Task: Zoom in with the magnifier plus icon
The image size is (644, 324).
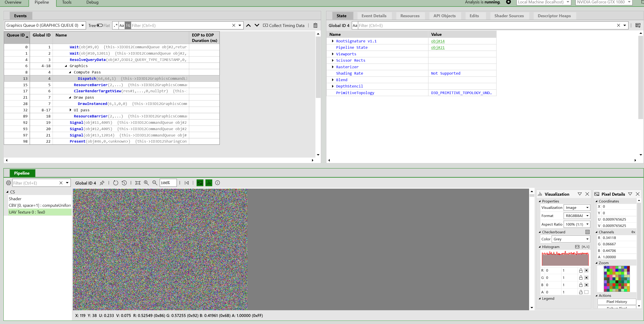Action: [146, 183]
